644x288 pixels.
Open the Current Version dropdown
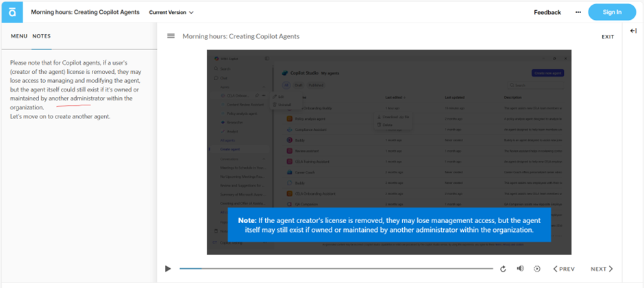[x=171, y=12]
